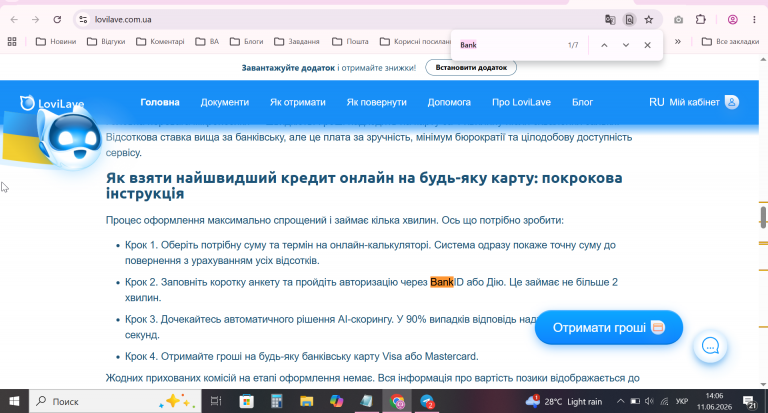
Task: Click the lovilave.com.ua address bar
Action: point(343,20)
